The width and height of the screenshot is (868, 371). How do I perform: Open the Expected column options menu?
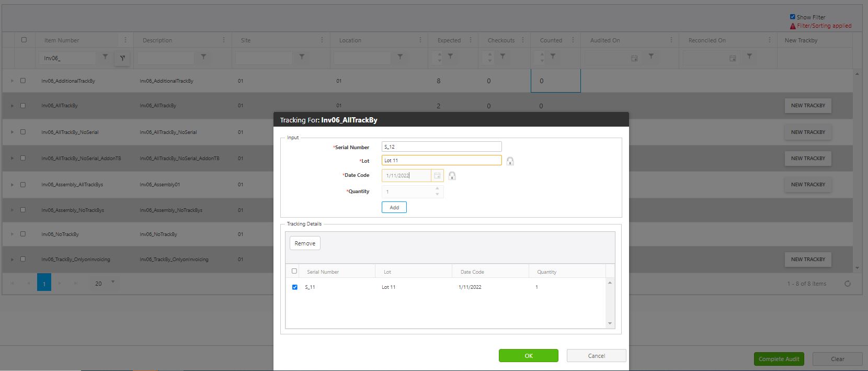click(471, 40)
